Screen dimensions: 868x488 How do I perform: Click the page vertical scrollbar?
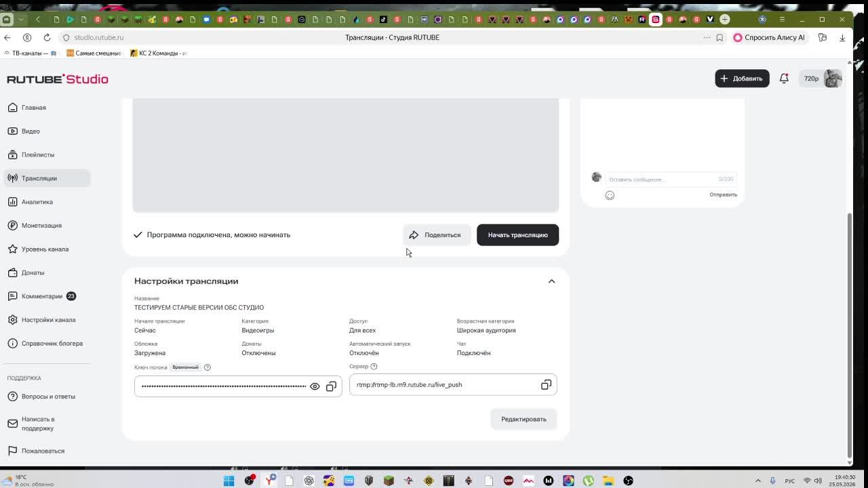850,335
